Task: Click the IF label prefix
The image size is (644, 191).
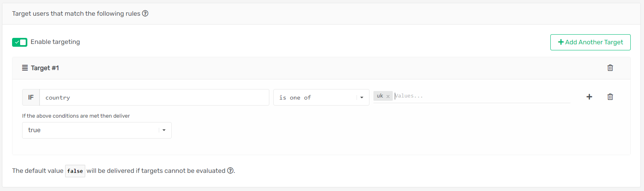Action: click(31, 98)
